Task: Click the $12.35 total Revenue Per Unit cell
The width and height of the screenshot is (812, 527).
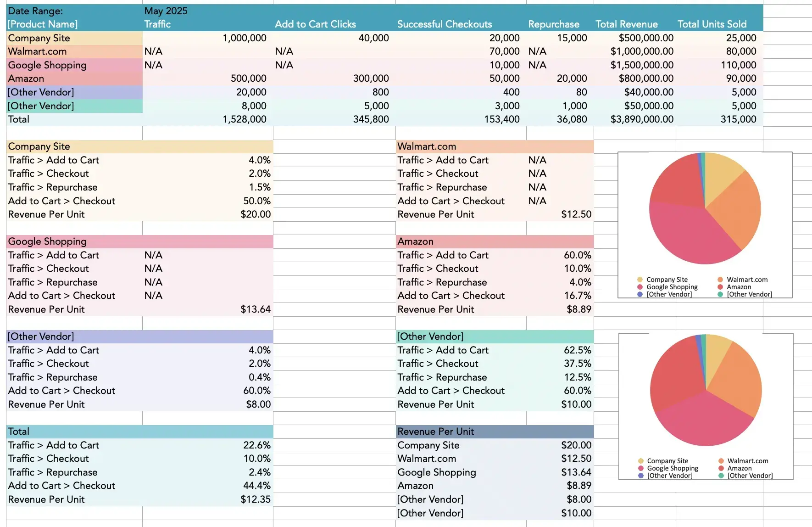Action: (x=255, y=499)
